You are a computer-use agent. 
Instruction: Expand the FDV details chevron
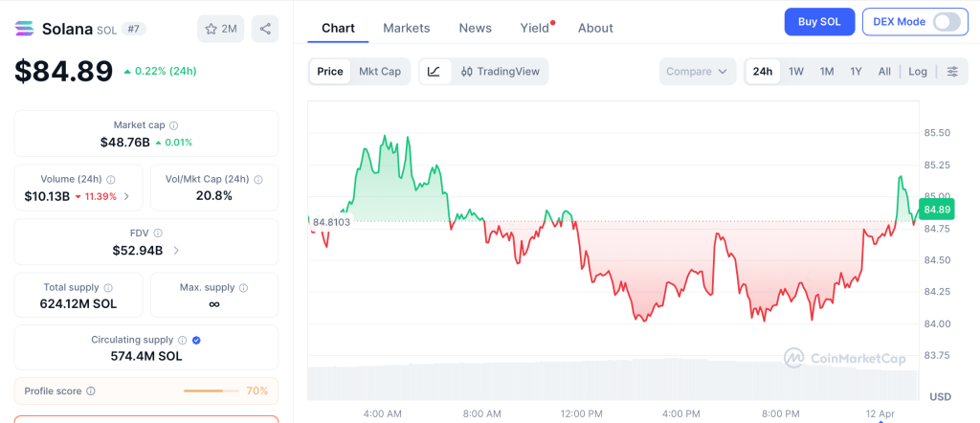[x=176, y=251]
